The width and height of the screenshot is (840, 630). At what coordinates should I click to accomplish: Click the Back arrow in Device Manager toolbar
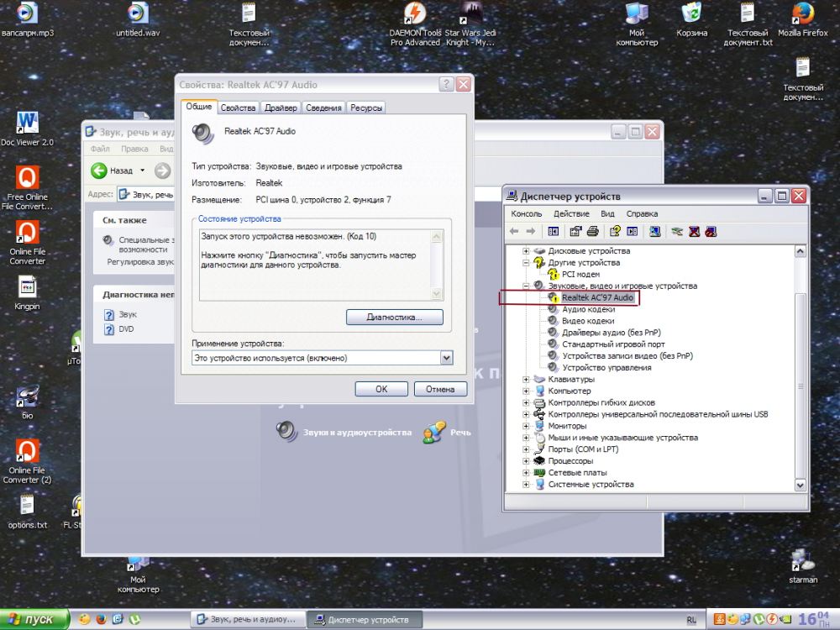pyautogui.click(x=514, y=231)
